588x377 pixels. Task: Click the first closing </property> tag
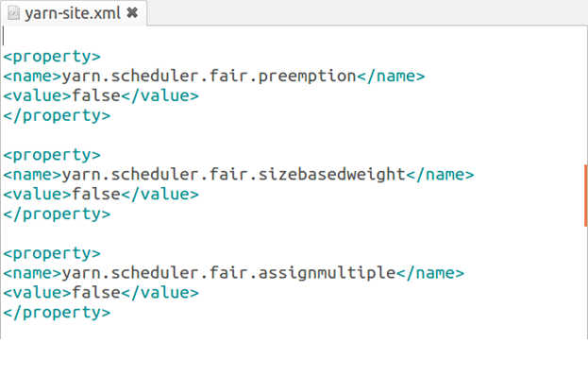coord(57,115)
